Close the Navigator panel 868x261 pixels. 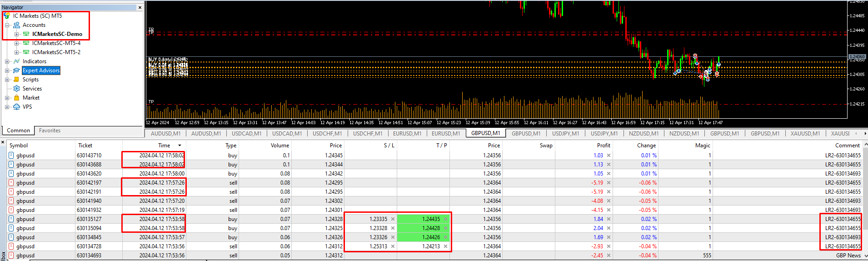tap(140, 7)
